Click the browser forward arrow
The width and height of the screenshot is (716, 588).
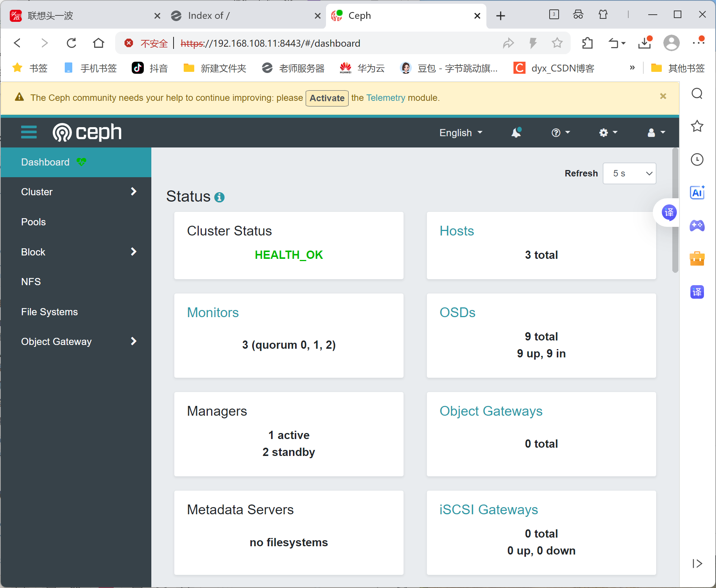pos(44,43)
